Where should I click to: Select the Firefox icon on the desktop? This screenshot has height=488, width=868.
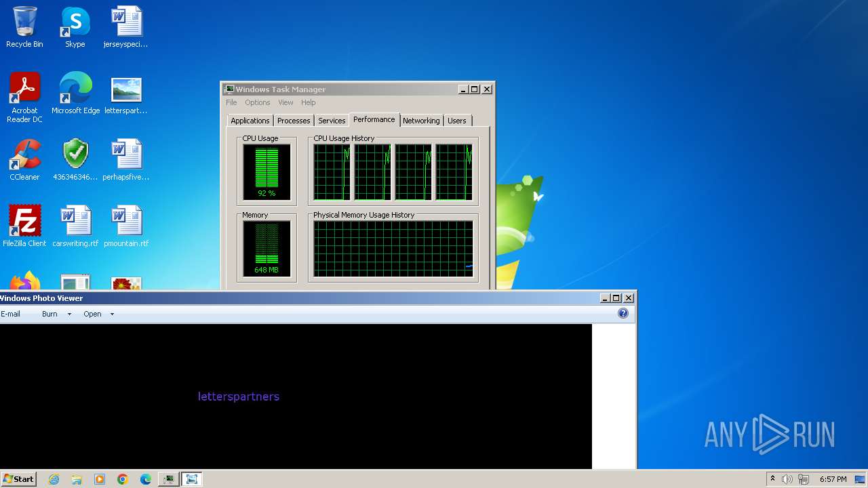click(x=24, y=281)
